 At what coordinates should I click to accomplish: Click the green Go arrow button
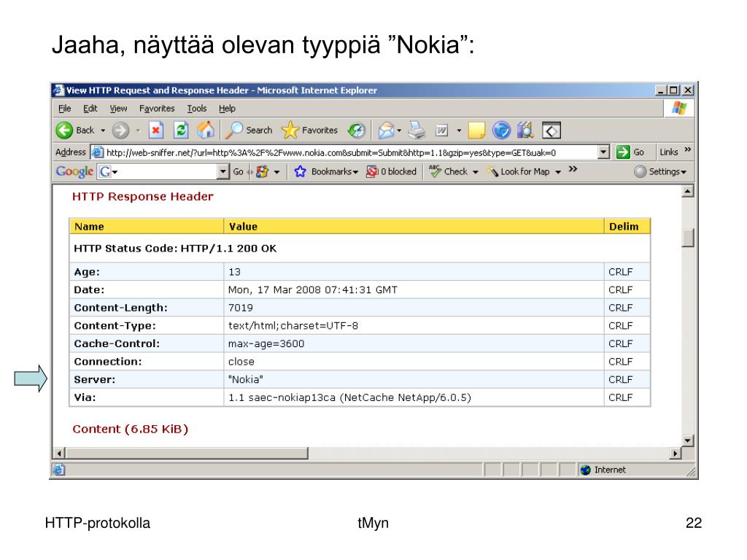[623, 152]
